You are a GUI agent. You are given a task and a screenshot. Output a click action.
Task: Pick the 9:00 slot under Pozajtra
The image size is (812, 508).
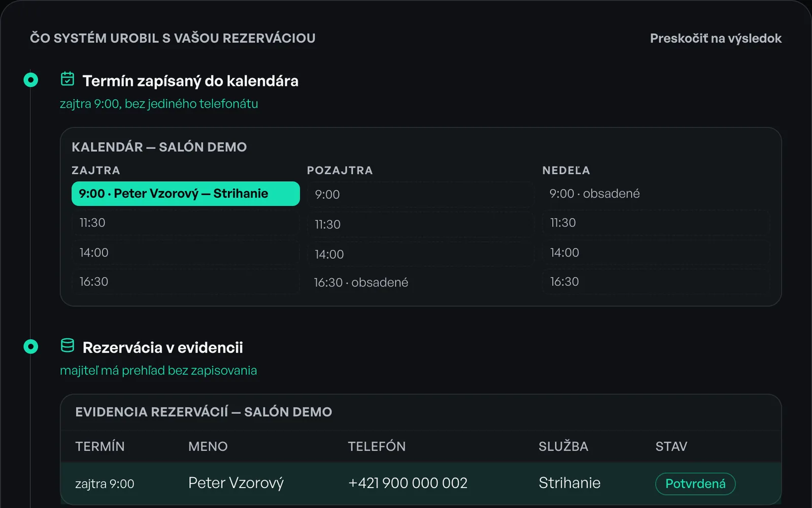pos(421,195)
